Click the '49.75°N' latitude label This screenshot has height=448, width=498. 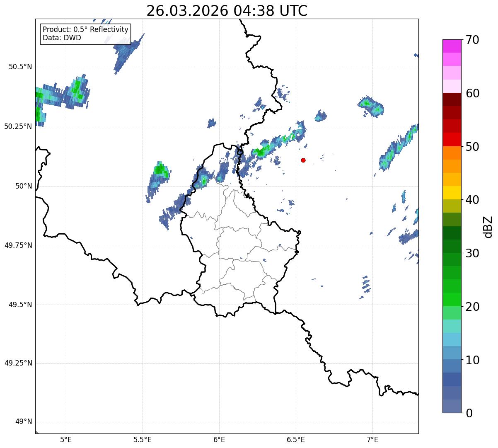coord(18,245)
